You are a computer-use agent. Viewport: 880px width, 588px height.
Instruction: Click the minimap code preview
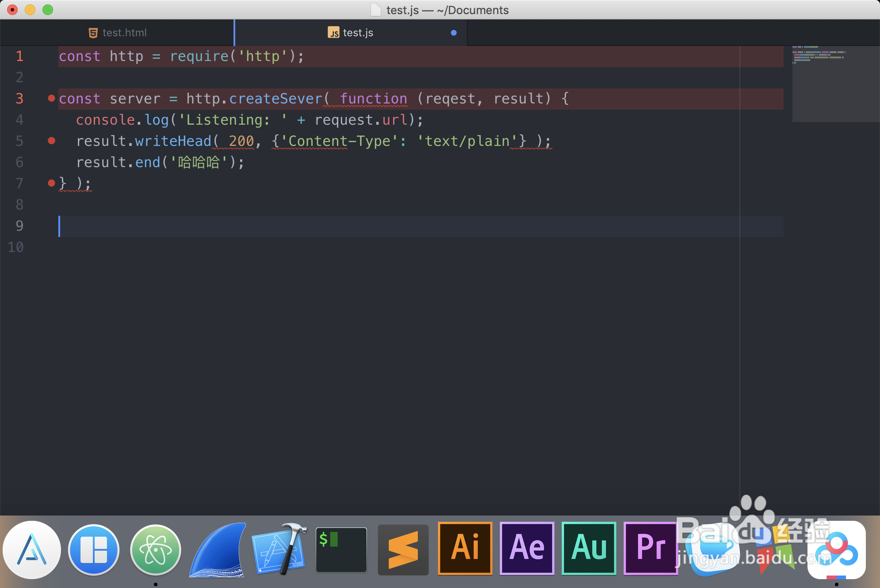click(818, 55)
